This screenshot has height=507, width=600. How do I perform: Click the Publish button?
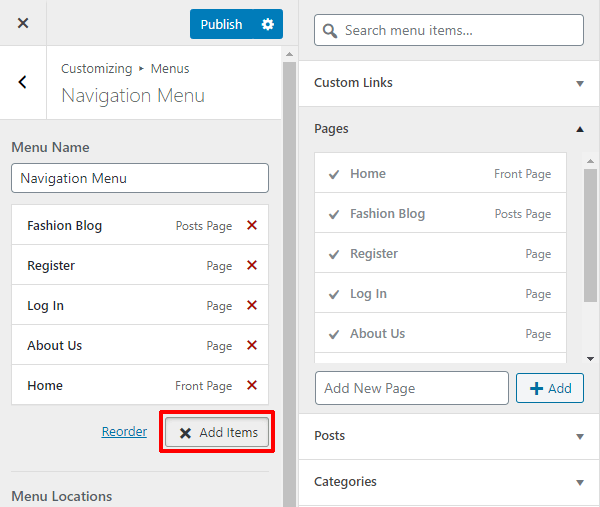221,24
